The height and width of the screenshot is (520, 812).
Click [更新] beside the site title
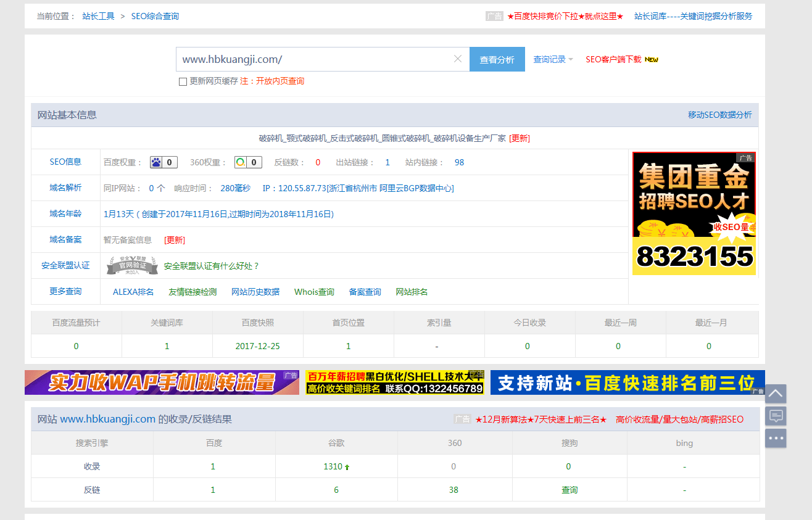520,138
